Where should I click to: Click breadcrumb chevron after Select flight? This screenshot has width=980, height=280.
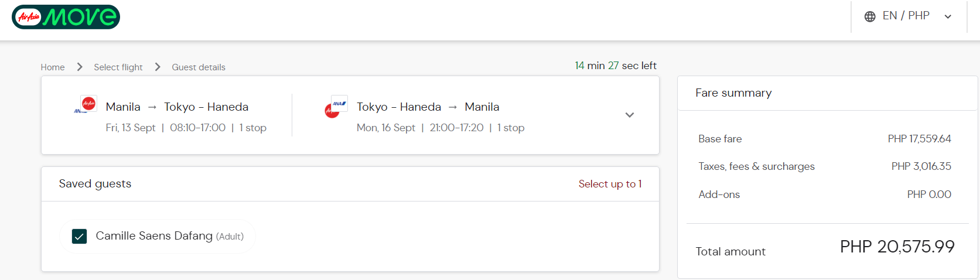coord(158,67)
